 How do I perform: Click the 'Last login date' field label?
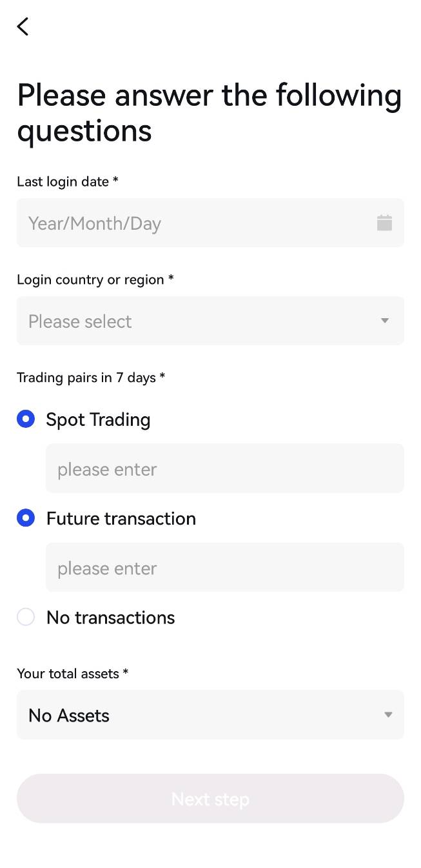tap(68, 182)
